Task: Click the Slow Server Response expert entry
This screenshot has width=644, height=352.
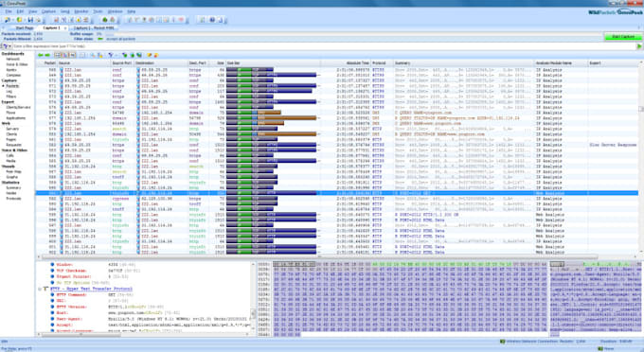Action: tap(613, 145)
